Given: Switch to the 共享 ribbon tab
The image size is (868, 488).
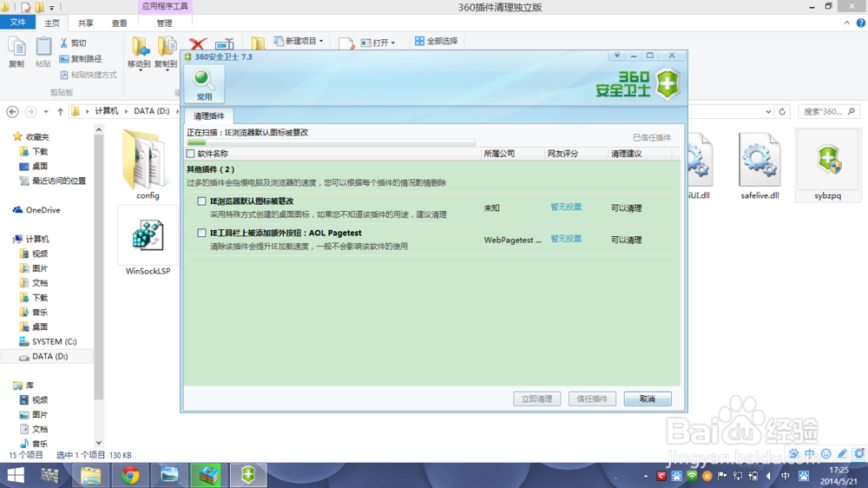Looking at the screenshot, I should (x=85, y=23).
